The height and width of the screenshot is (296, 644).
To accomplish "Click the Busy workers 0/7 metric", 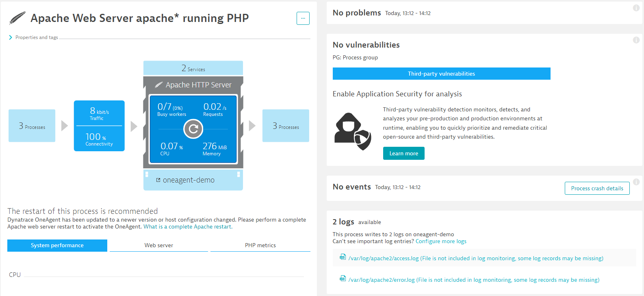I will pyautogui.click(x=171, y=109).
